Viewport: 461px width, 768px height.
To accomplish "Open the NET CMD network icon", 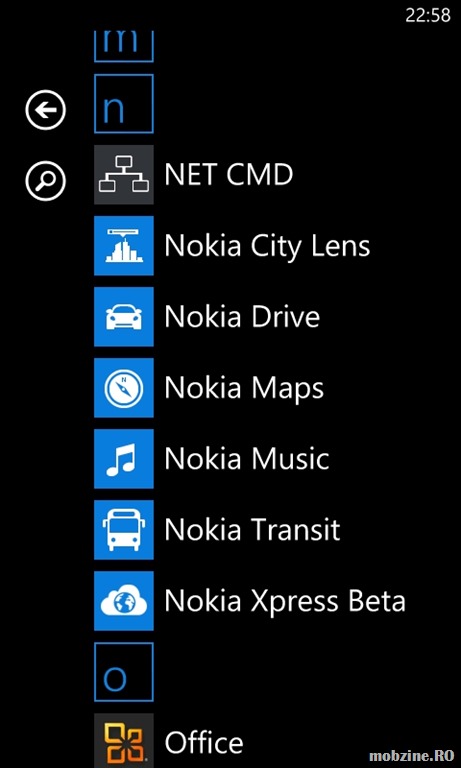I will 124,175.
